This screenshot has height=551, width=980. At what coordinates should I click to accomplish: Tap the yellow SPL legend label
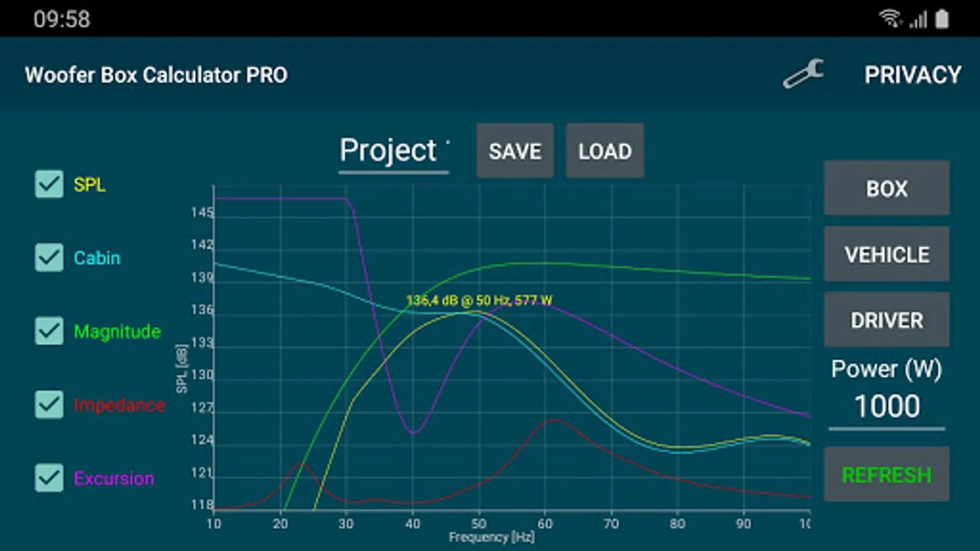(89, 184)
